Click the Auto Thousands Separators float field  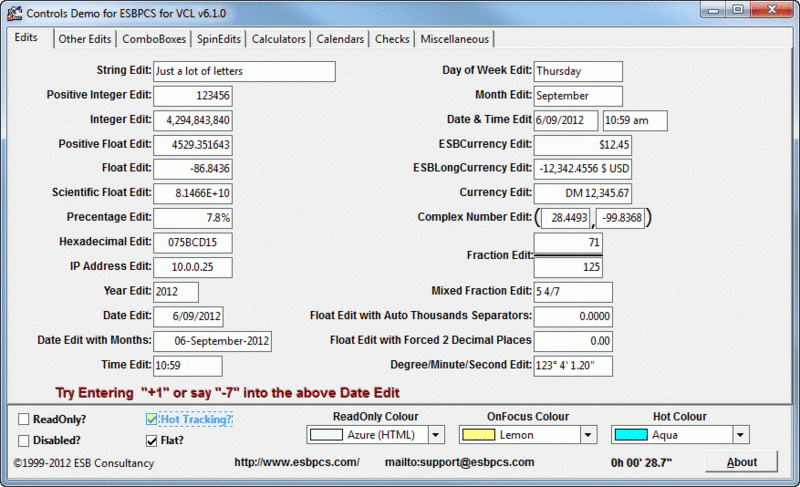573,316
